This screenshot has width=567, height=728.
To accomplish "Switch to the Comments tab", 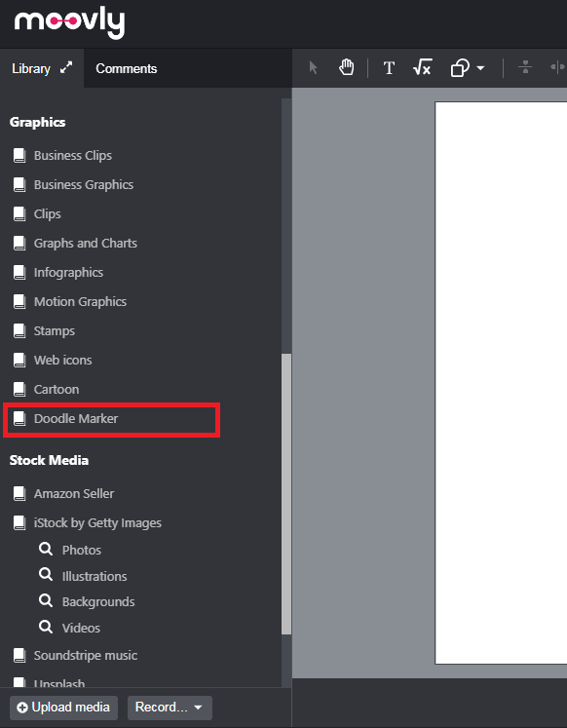I will point(127,69).
